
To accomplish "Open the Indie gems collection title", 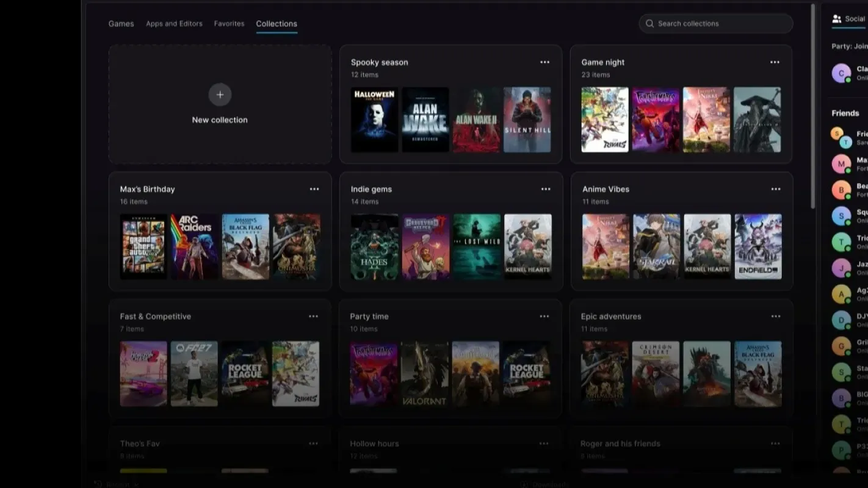I will coord(371,189).
